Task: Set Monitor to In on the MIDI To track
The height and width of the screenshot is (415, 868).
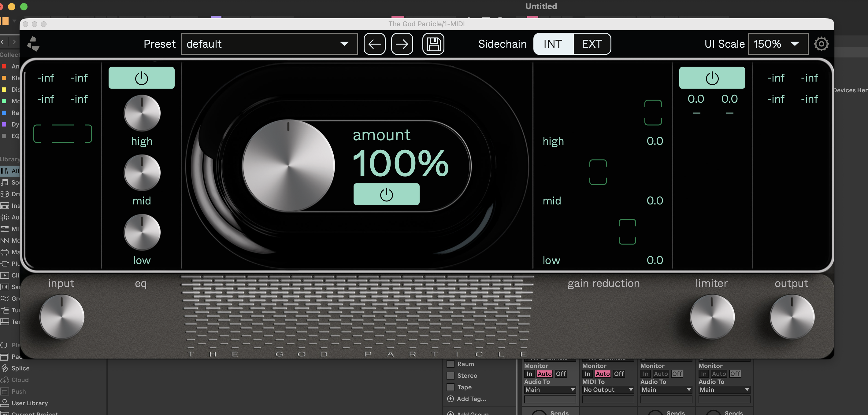Action: point(587,374)
